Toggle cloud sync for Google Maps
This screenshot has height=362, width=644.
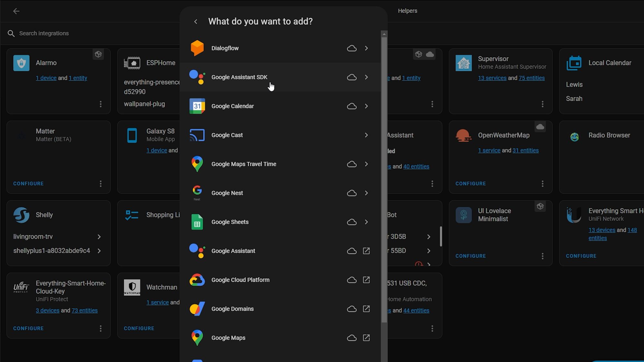pyautogui.click(x=352, y=337)
